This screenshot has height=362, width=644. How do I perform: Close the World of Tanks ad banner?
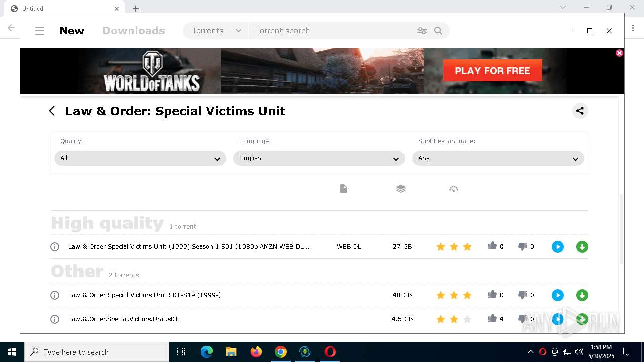click(619, 53)
